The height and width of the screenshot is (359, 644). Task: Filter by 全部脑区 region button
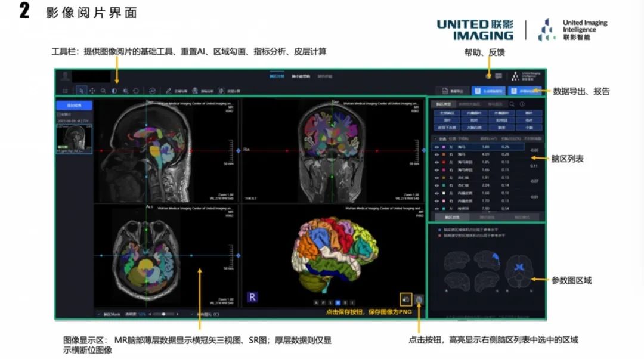point(447,113)
